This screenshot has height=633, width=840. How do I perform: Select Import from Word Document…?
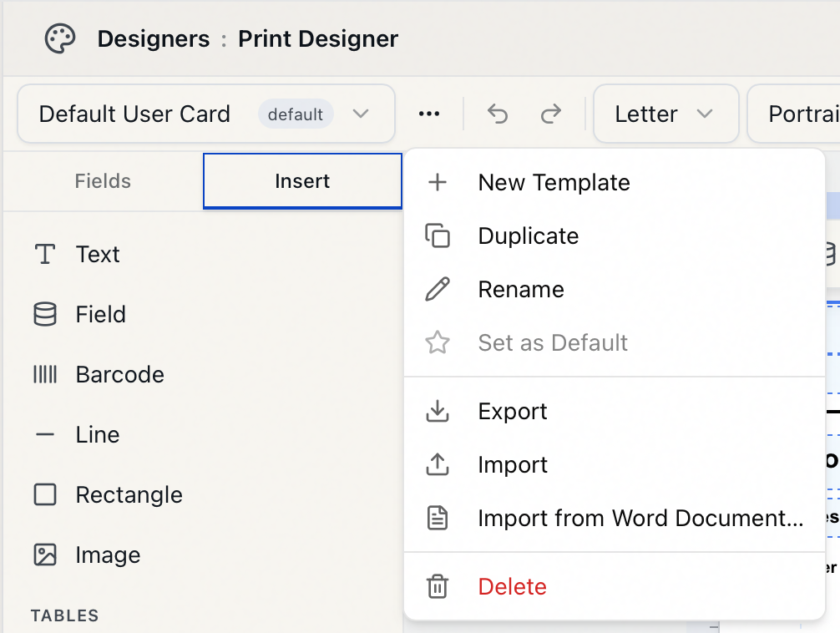(615, 519)
